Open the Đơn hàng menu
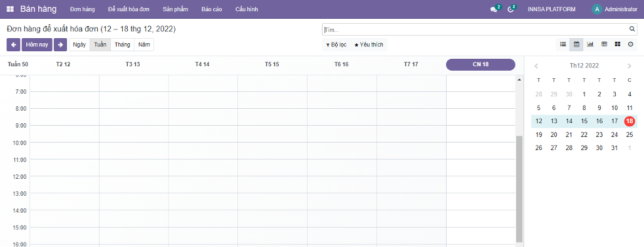 (x=82, y=9)
